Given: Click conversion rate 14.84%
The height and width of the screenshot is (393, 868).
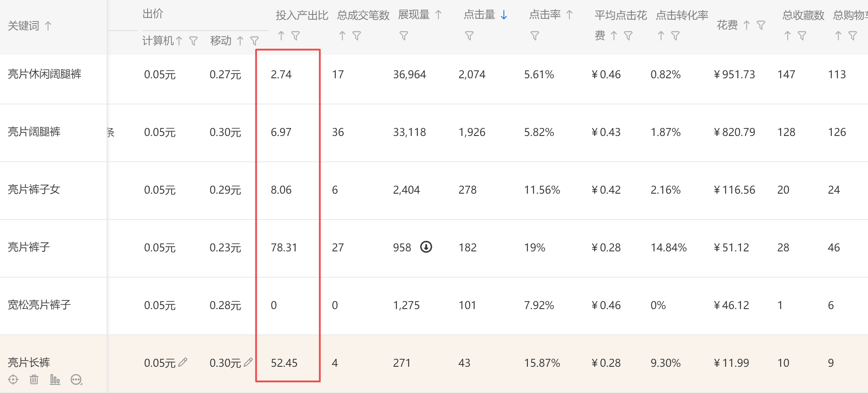Looking at the screenshot, I should 668,247.
